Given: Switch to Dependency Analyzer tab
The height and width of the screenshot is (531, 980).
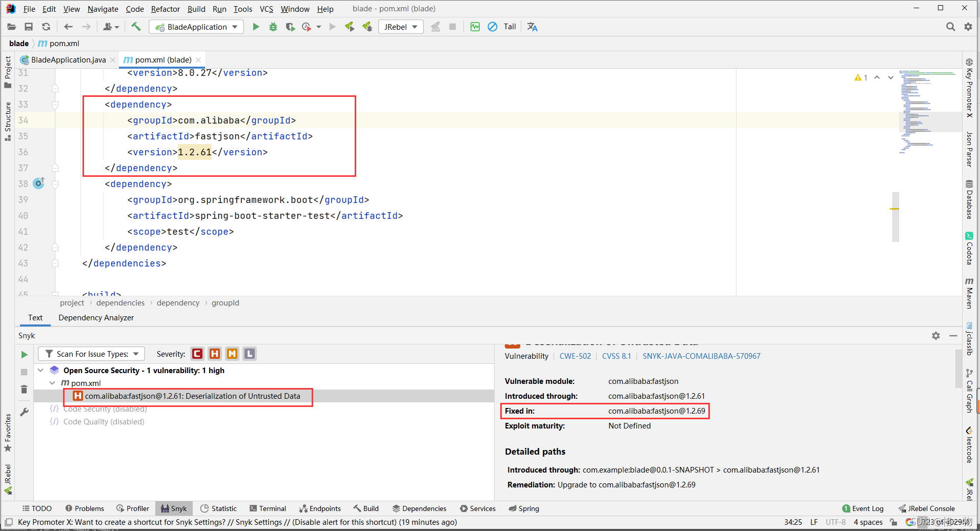Looking at the screenshot, I should 96,318.
